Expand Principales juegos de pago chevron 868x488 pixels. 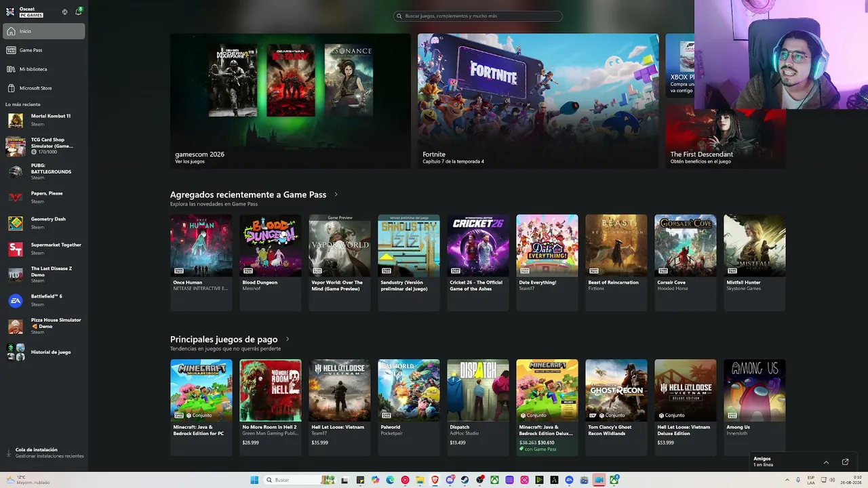coord(288,339)
